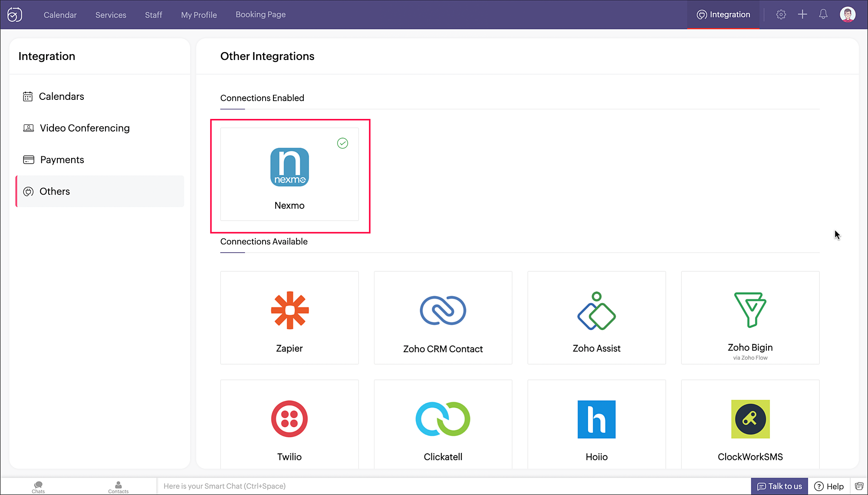Click the Zoho CRM Contact logo

pyautogui.click(x=443, y=310)
